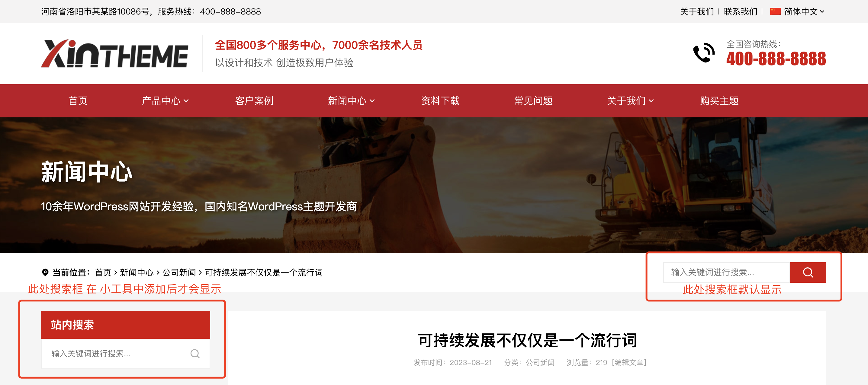The image size is (868, 385).
Task: Click the phone hotline icon
Action: point(704,53)
